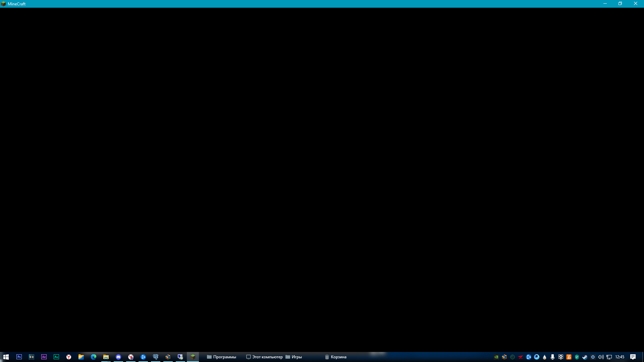The image size is (644, 362).
Task: Launch Microsoft Edge browser
Action: point(94,357)
